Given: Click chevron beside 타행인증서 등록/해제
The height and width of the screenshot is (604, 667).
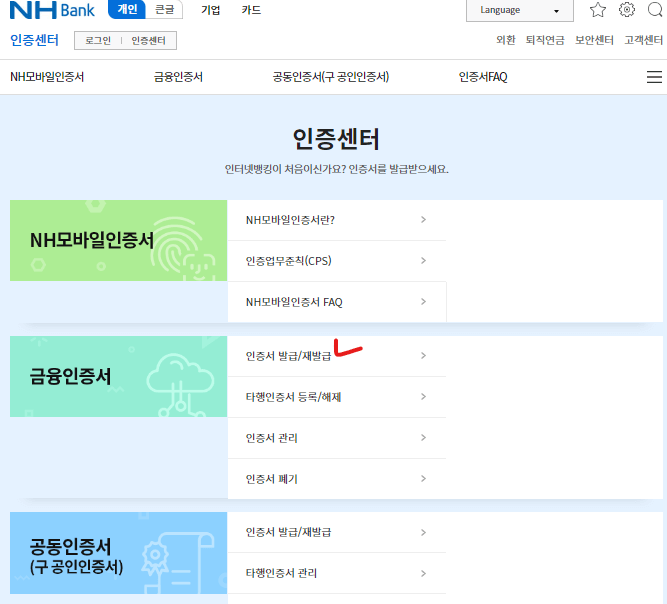Looking at the screenshot, I should click(423, 396).
